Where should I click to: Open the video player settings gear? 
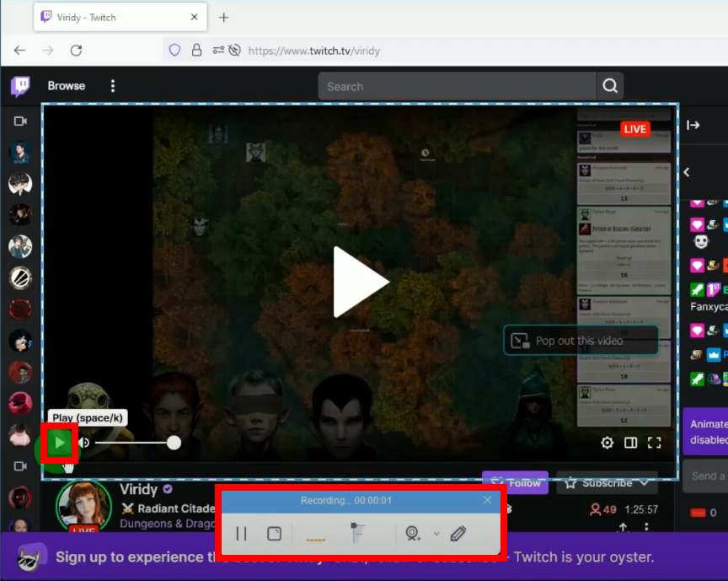607,442
